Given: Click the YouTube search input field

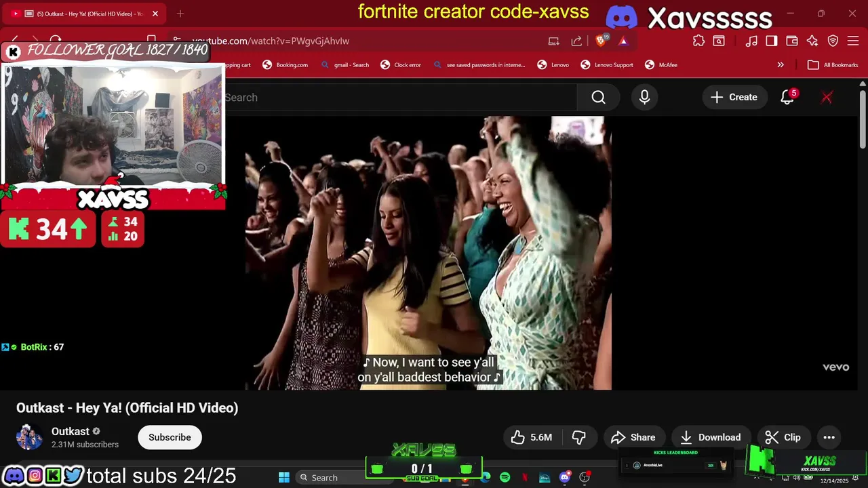Looking at the screenshot, I should 400,98.
